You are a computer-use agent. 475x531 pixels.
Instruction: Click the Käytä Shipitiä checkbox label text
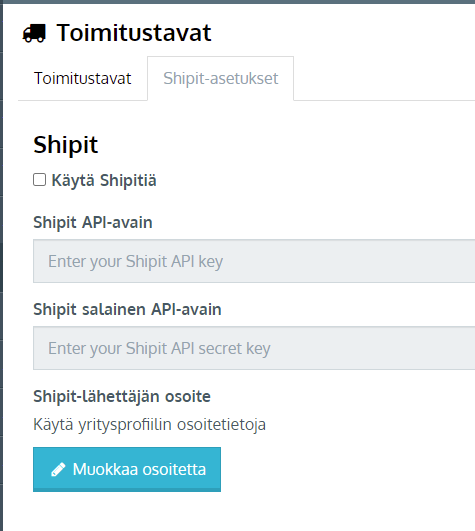click(x=104, y=180)
